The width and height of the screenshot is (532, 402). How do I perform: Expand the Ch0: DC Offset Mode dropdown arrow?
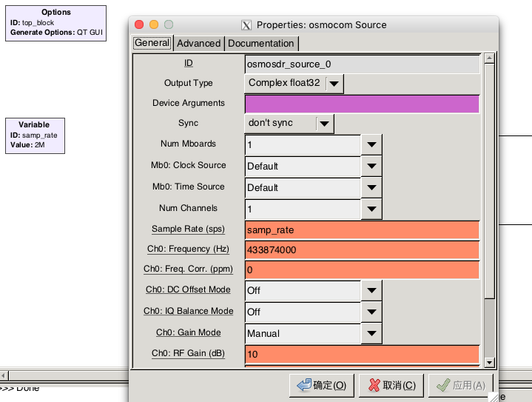[x=371, y=290]
